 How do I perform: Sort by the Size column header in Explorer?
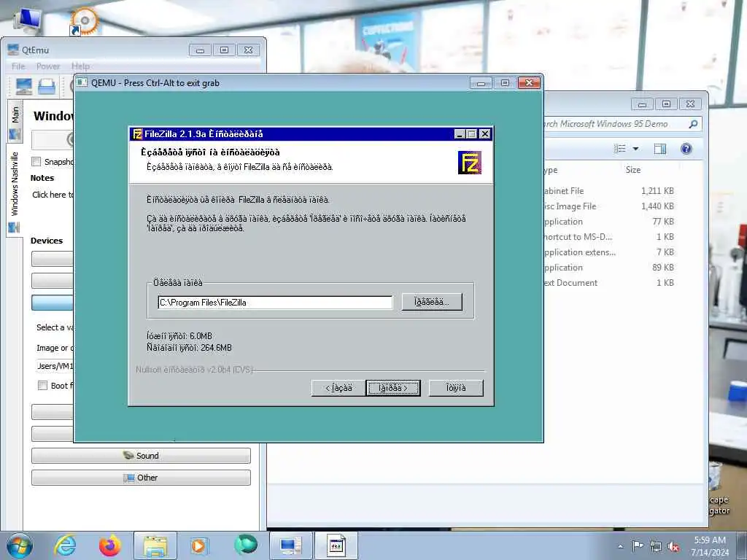pos(633,170)
